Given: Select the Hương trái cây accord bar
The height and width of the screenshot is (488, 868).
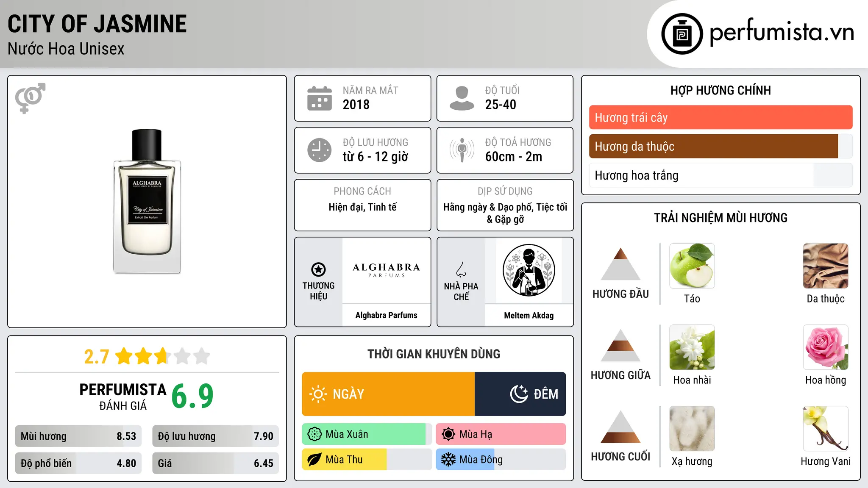Looking at the screenshot, I should click(x=721, y=117).
